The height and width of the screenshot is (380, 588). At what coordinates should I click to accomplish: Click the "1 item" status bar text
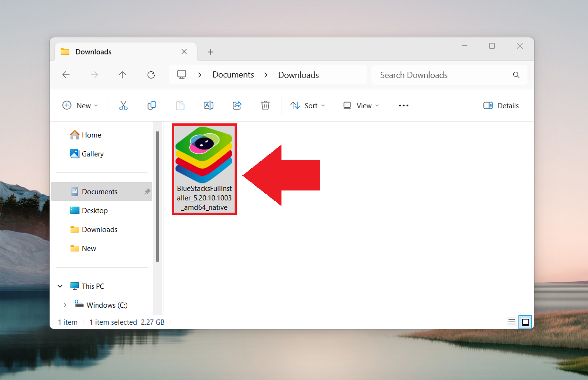68,322
